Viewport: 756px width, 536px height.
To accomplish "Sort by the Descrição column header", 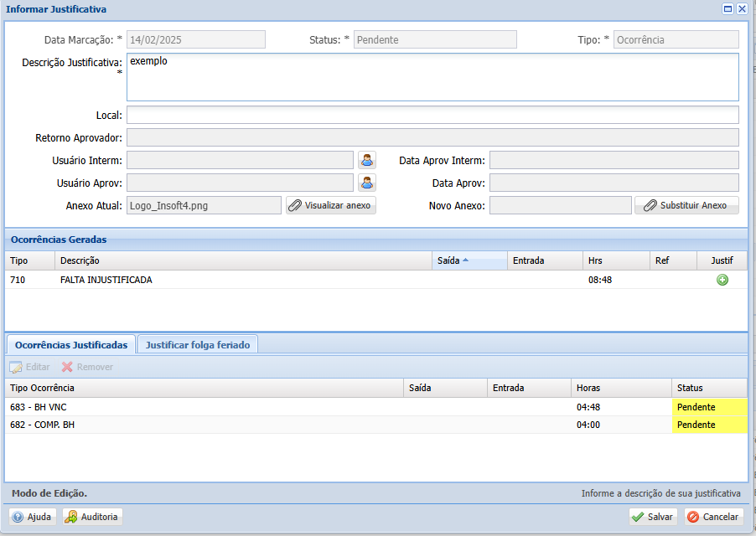I will [x=243, y=260].
